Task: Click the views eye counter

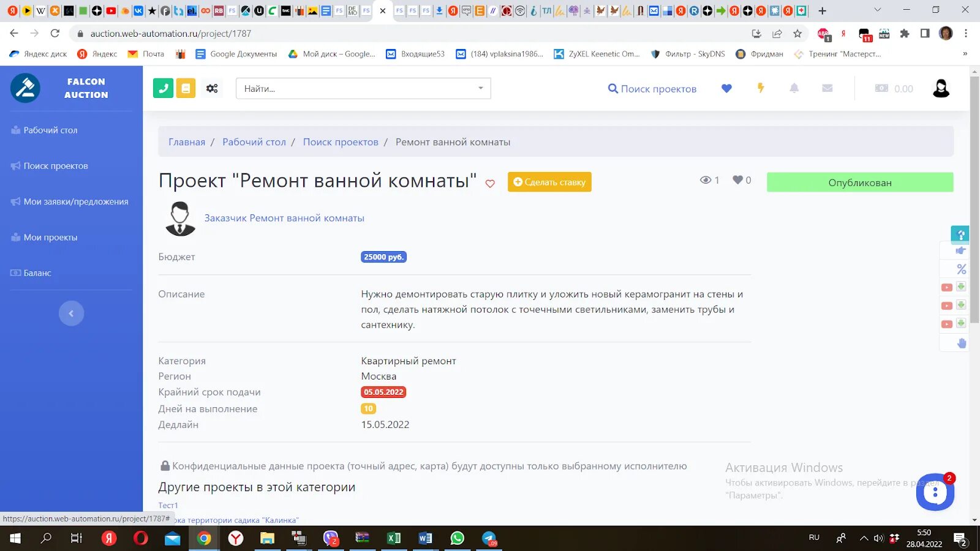Action: click(x=709, y=180)
